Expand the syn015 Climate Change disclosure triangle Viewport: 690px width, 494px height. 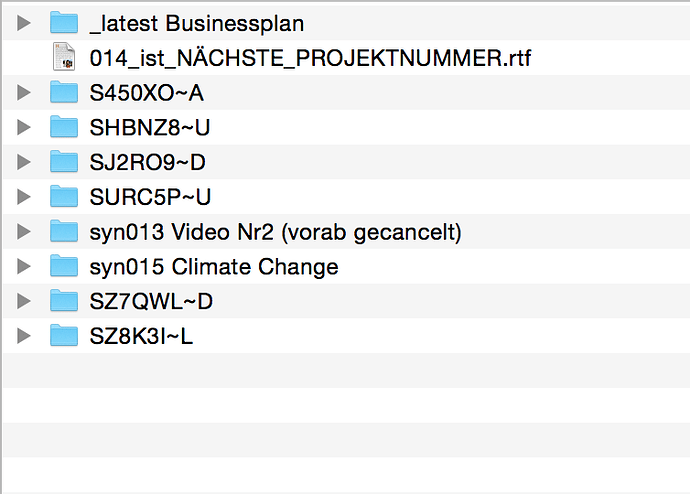(24, 267)
